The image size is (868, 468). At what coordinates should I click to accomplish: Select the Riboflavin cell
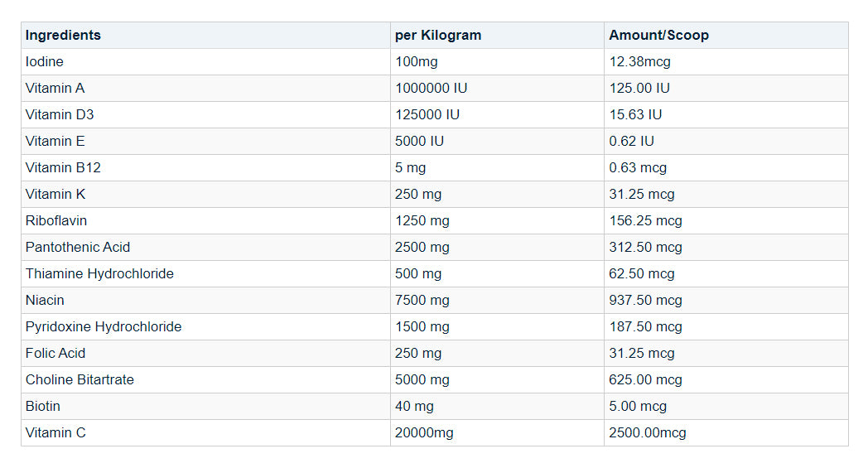[56, 221]
